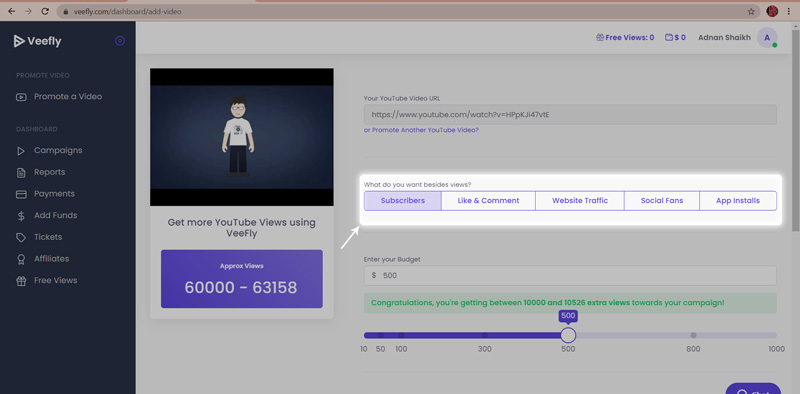Open the Chat button
Viewport: 800px width, 394px height.
click(753, 389)
